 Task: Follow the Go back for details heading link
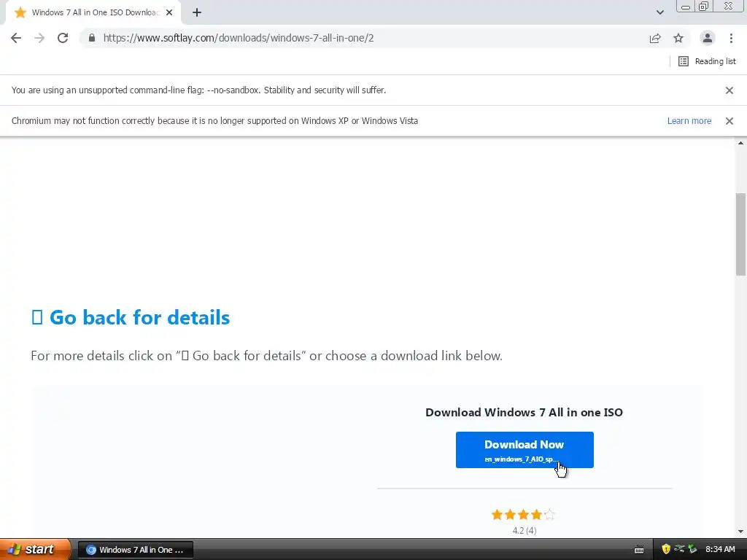pos(131,318)
